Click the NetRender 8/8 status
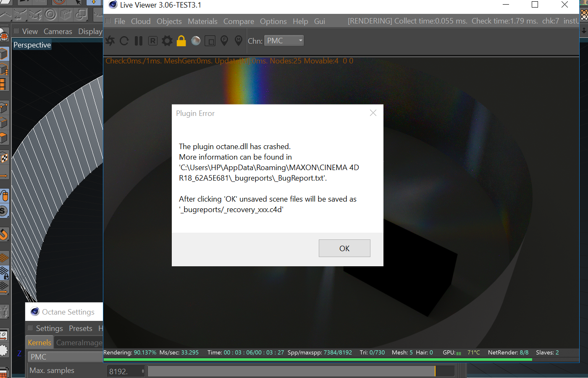Image resolution: width=588 pixels, height=378 pixels. (x=508, y=353)
